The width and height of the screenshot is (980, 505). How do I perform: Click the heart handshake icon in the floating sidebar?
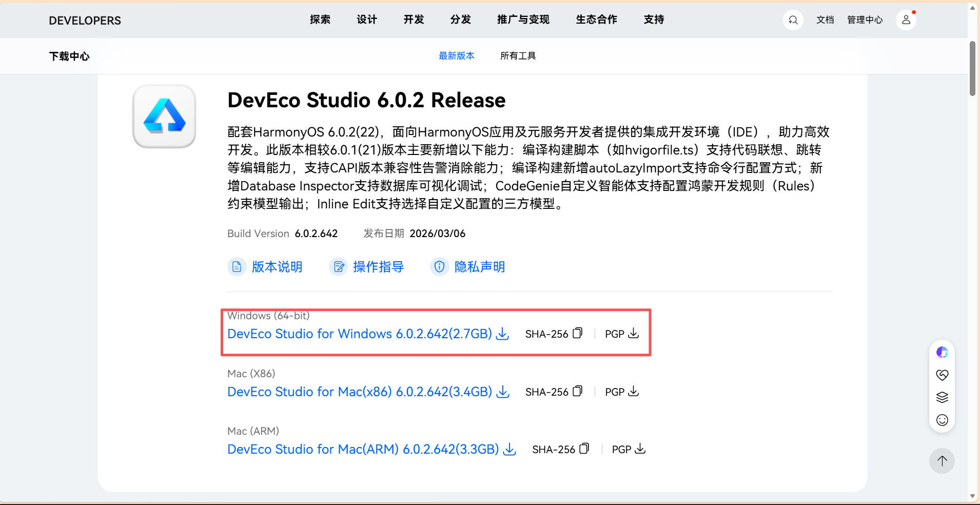(942, 375)
